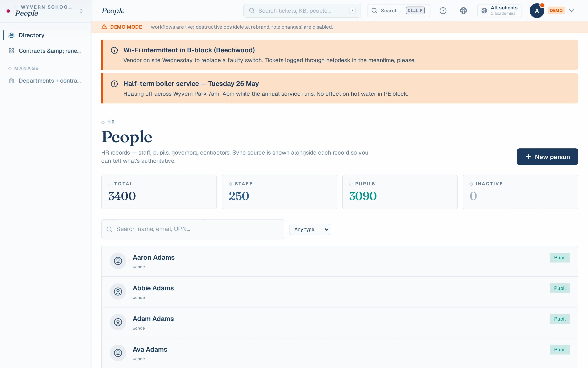The width and height of the screenshot is (588, 368).
Task: Click magnifier icon in name search box
Action: (x=110, y=229)
